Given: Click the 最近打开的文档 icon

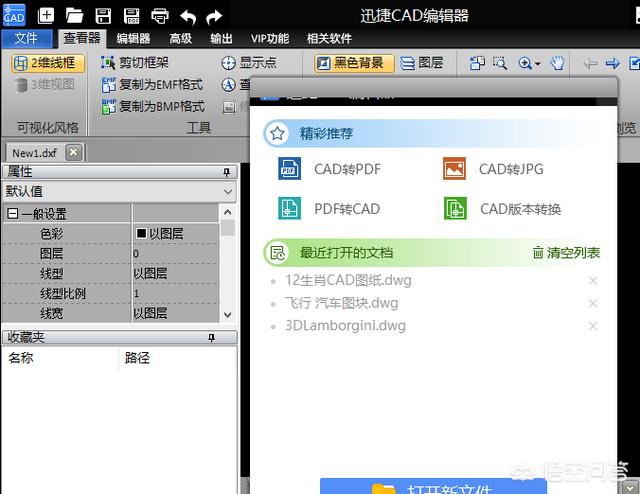Looking at the screenshot, I should (x=277, y=253).
